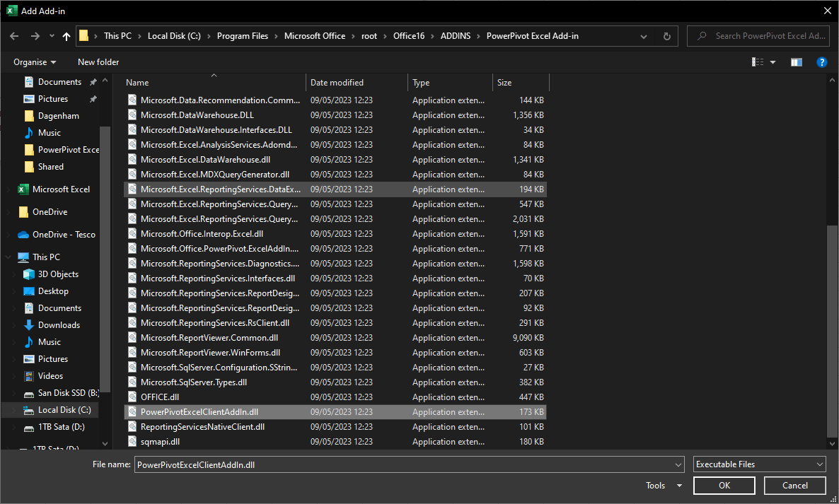Image resolution: width=839 pixels, height=504 pixels.
Task: Open the address bar previous locations dropdown
Action: tap(644, 36)
